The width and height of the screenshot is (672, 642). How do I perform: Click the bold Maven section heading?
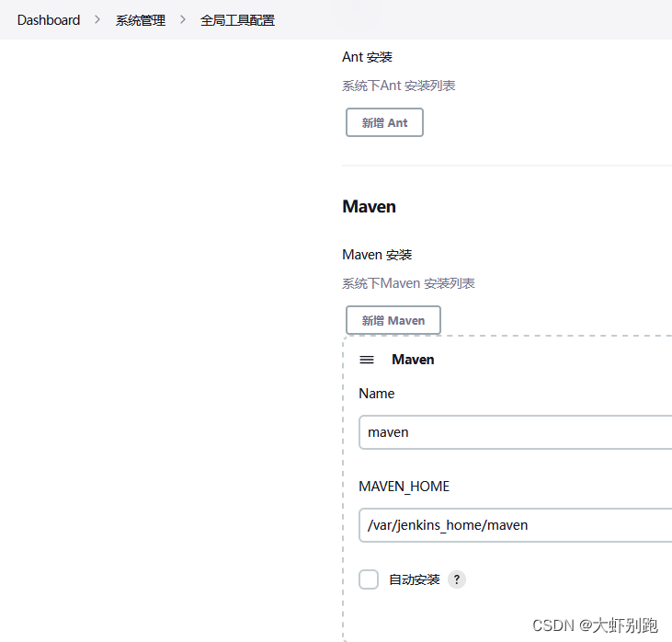(369, 207)
